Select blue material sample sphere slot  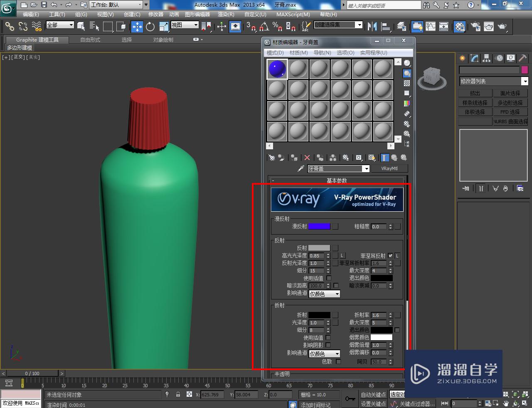click(277, 69)
